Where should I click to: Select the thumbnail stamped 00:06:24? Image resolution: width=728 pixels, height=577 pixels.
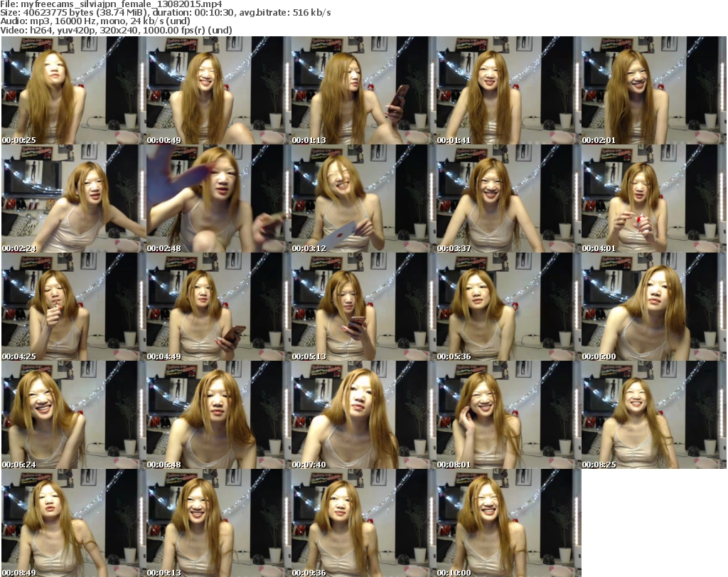click(x=73, y=415)
